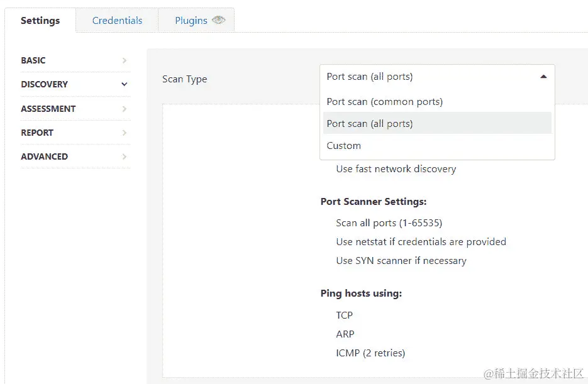
Task: Collapse the DISCOVERY section arrow
Action: pos(125,84)
